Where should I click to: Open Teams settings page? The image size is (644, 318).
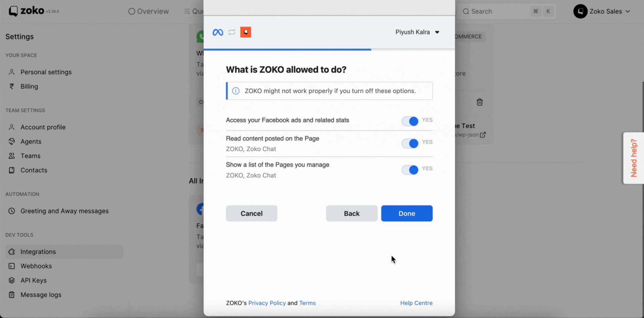point(30,156)
